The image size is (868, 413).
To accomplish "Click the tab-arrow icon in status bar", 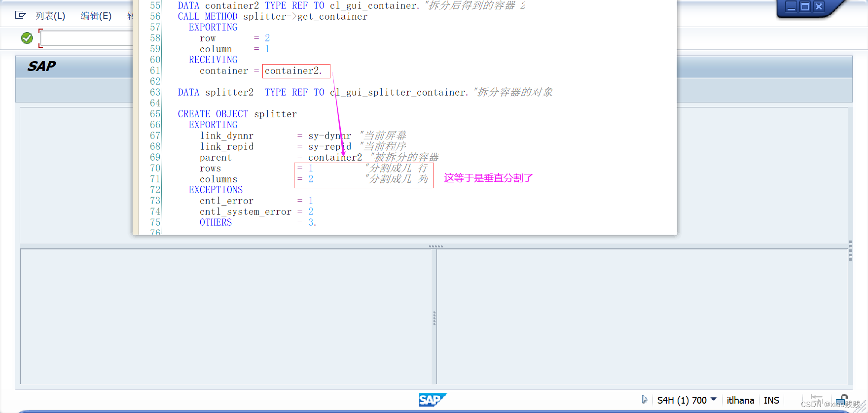I will point(816,398).
